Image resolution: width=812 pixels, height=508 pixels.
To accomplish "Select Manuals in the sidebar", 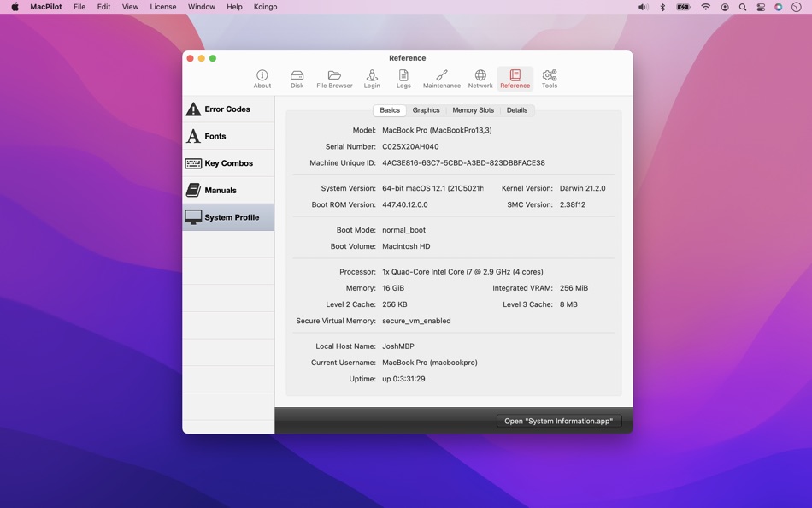I will click(228, 190).
